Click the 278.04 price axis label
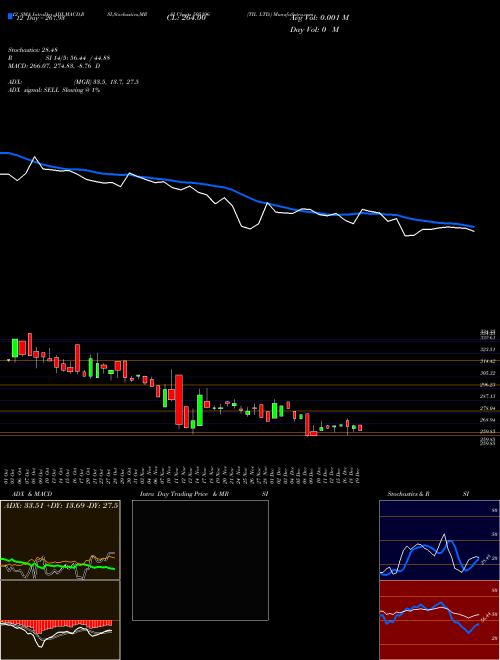This screenshot has height=660, width=500. pyautogui.click(x=488, y=408)
